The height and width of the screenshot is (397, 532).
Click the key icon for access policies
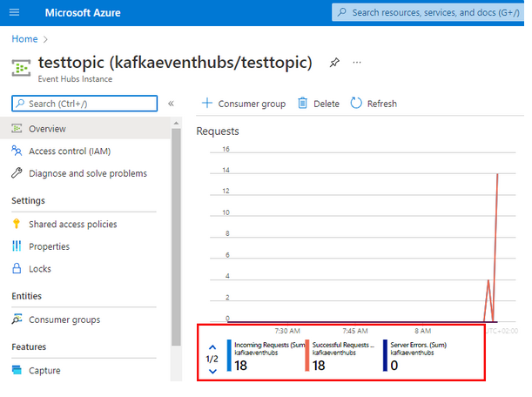[x=17, y=224]
